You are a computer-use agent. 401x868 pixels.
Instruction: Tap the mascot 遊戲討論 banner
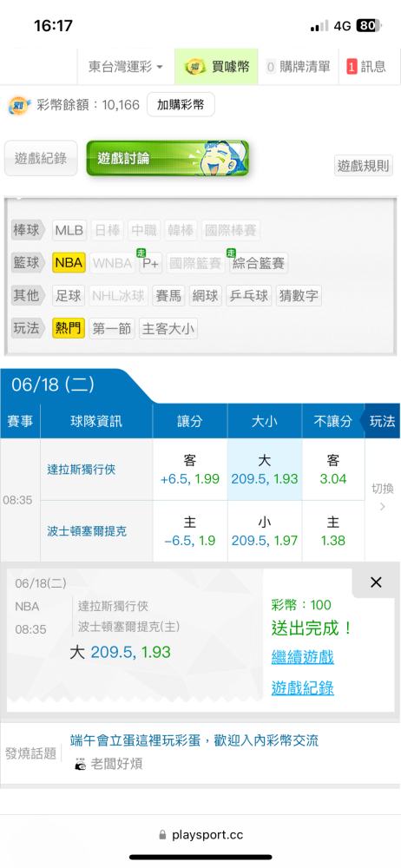click(x=168, y=158)
